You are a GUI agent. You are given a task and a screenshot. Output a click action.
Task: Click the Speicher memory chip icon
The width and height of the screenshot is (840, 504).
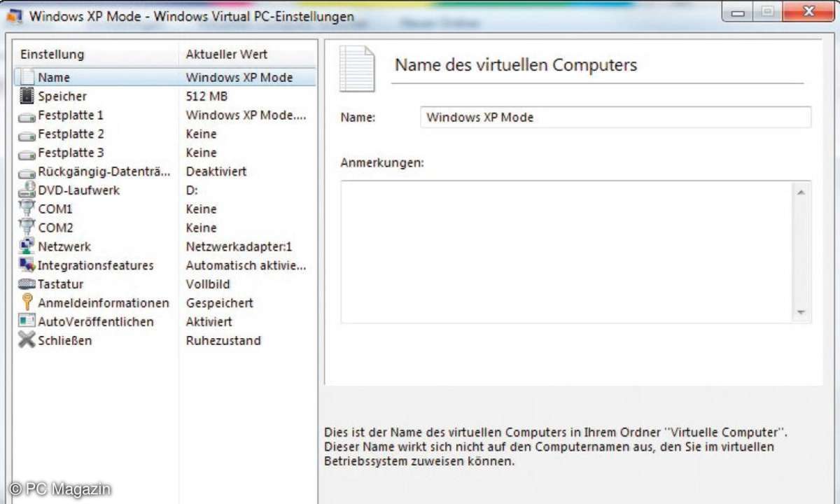pos(27,96)
